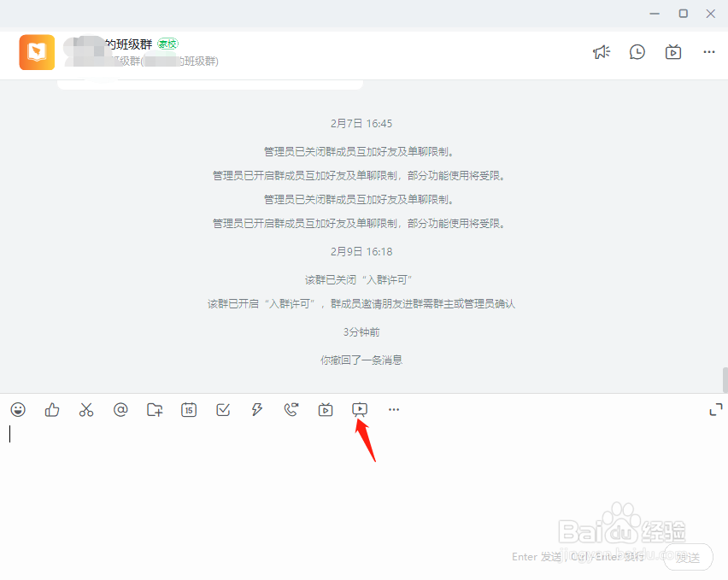Open quick commands via the lightning icon

point(257,409)
